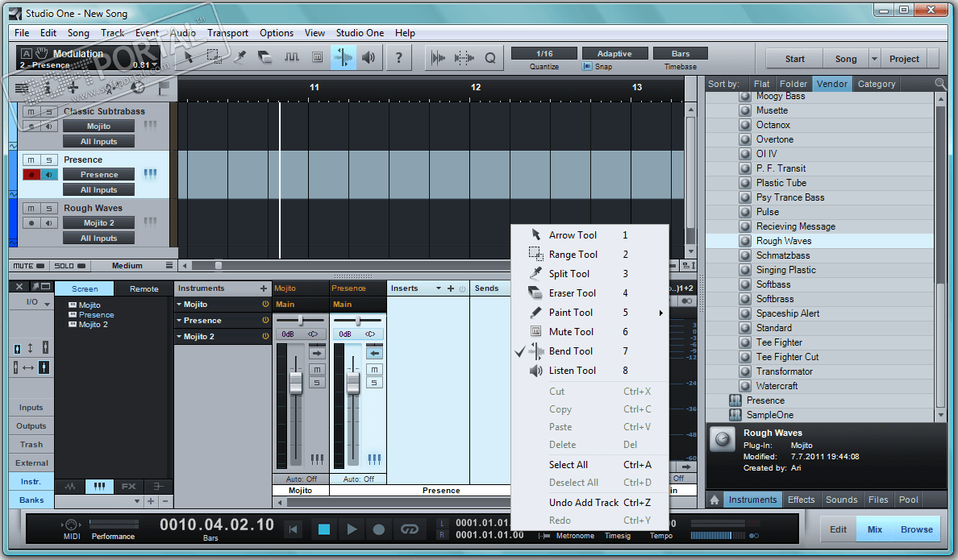Click the MIDI activity icon in transport
Screen dimensions: 958x560
click(x=72, y=525)
